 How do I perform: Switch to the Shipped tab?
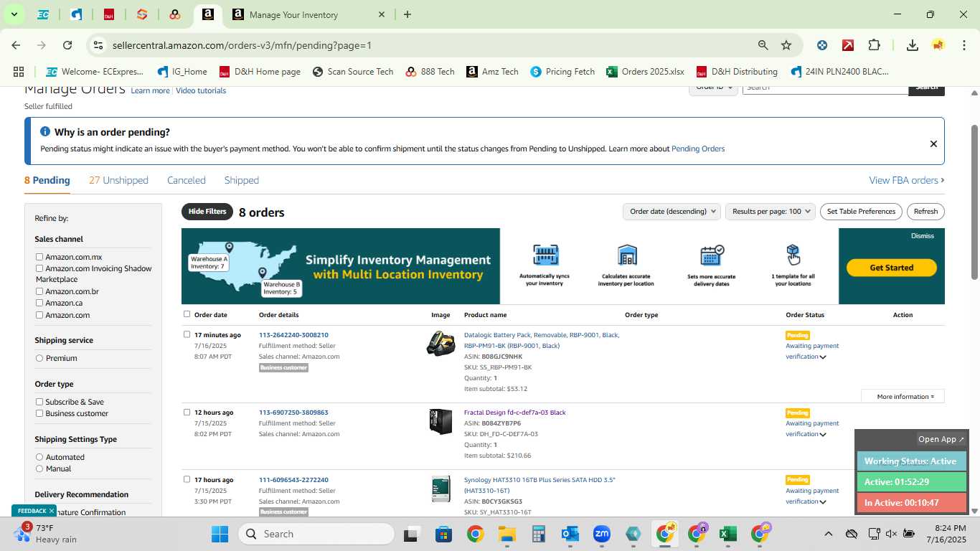click(242, 180)
